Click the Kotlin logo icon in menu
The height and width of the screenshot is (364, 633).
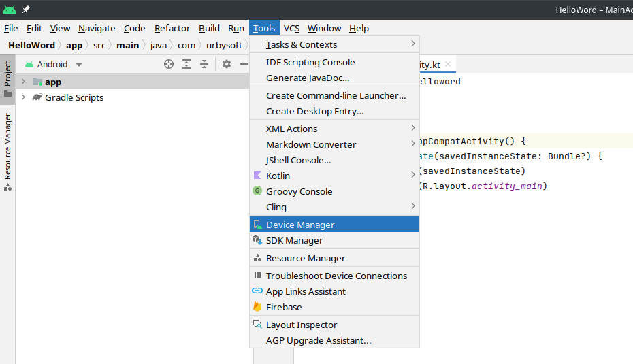[x=257, y=176]
